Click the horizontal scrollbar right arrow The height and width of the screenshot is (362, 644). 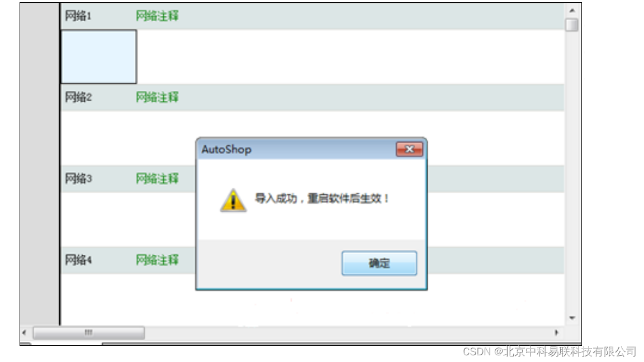click(557, 332)
